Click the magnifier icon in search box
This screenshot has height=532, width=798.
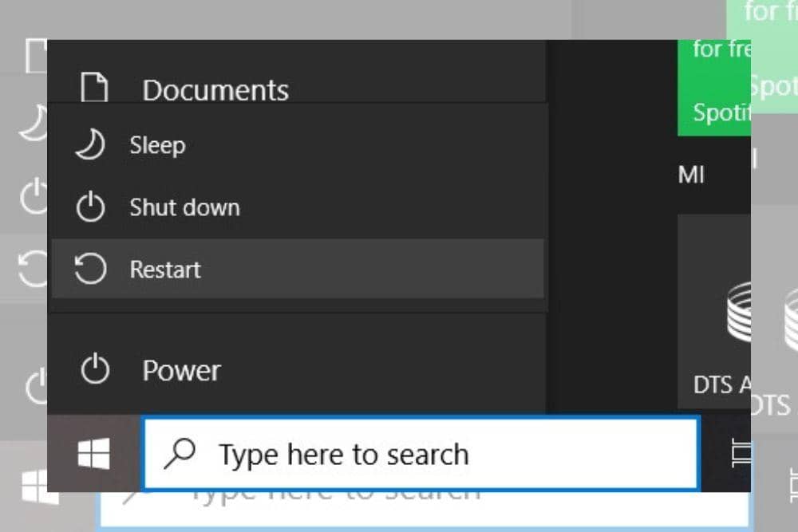(180, 454)
